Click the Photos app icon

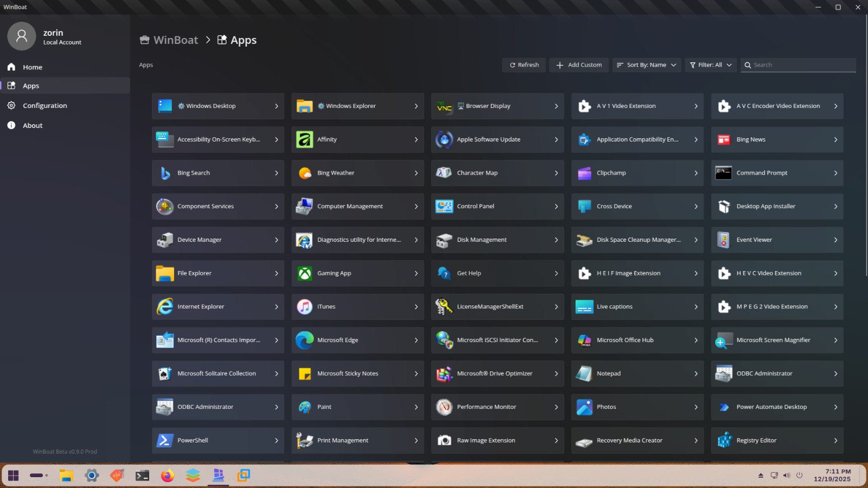(x=584, y=407)
